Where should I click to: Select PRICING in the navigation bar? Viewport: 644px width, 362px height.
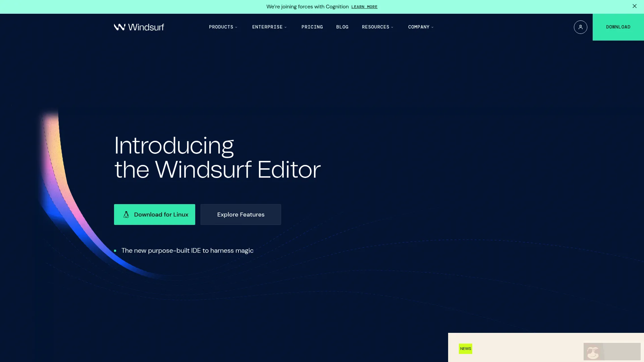pos(312,27)
